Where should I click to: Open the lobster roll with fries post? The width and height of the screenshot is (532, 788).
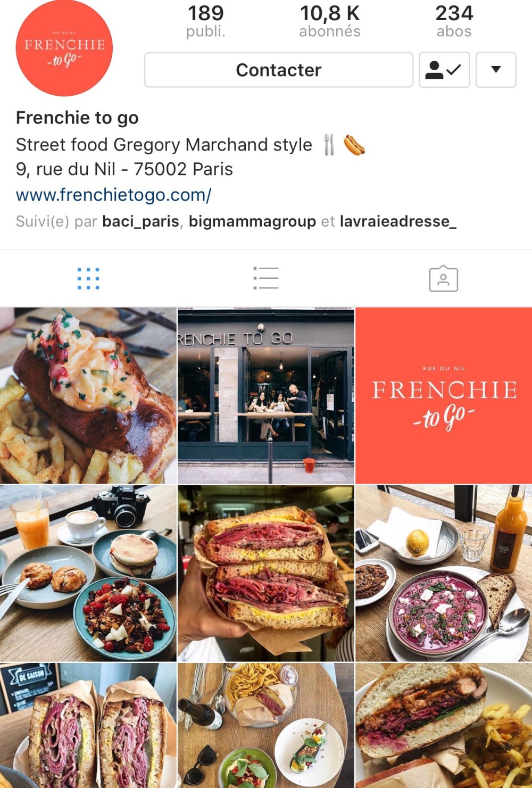click(x=88, y=395)
